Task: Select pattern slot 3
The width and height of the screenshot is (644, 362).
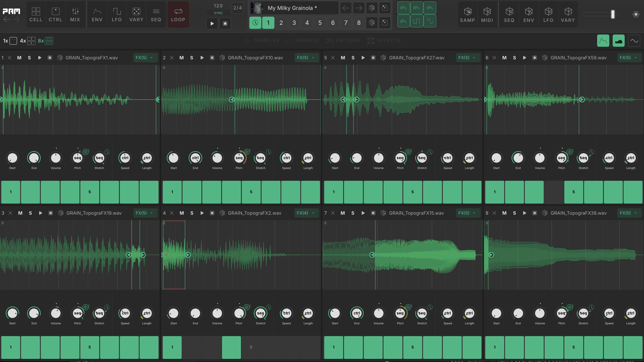Action: click(x=294, y=23)
